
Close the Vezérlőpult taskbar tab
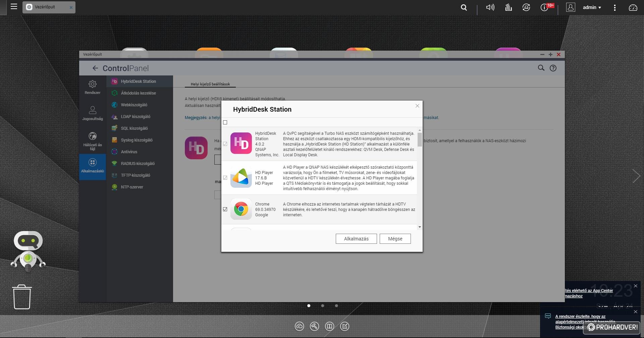(71, 7)
